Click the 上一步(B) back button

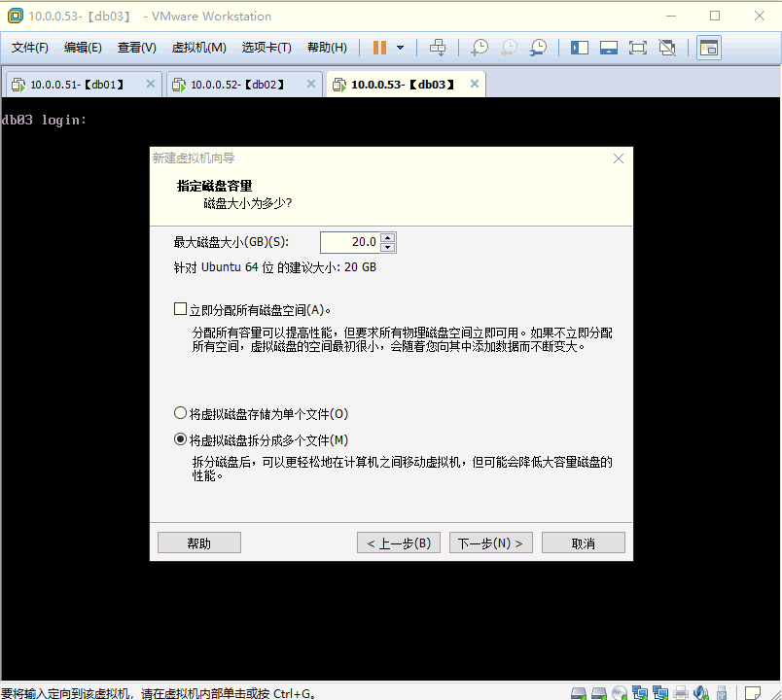[x=399, y=543]
